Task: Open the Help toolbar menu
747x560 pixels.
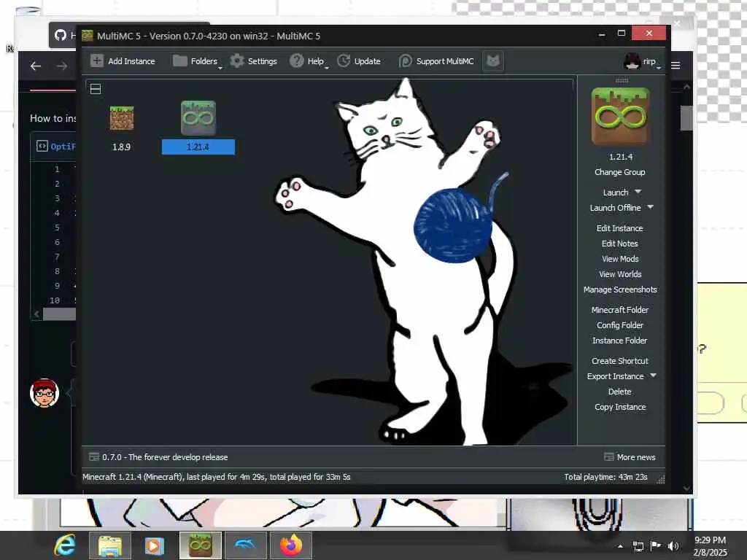Action: pos(309,61)
